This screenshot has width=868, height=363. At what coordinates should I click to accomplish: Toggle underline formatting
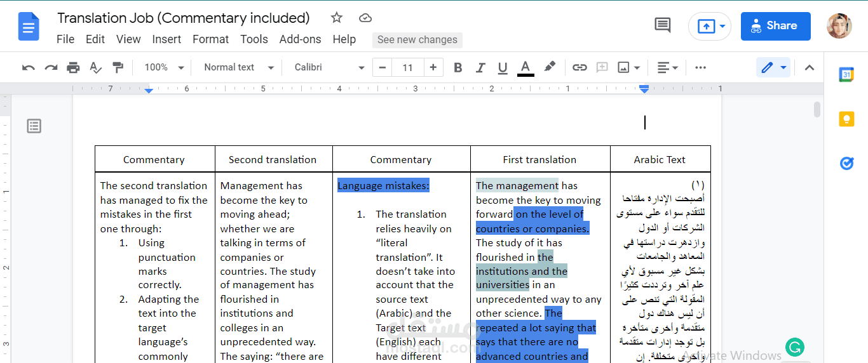tap(503, 67)
